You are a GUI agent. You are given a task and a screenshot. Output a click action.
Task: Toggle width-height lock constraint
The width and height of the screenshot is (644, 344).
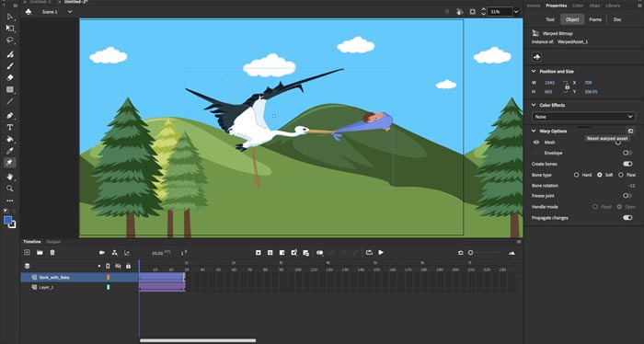567,86
